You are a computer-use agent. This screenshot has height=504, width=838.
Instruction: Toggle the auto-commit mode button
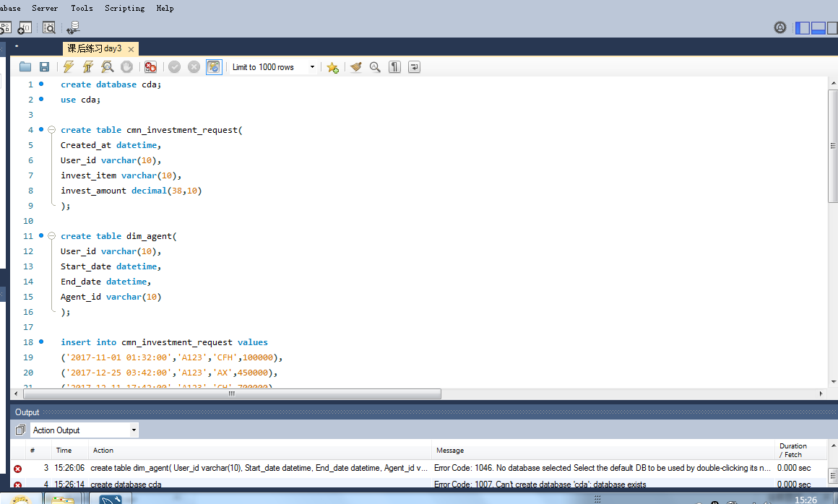pyautogui.click(x=214, y=66)
